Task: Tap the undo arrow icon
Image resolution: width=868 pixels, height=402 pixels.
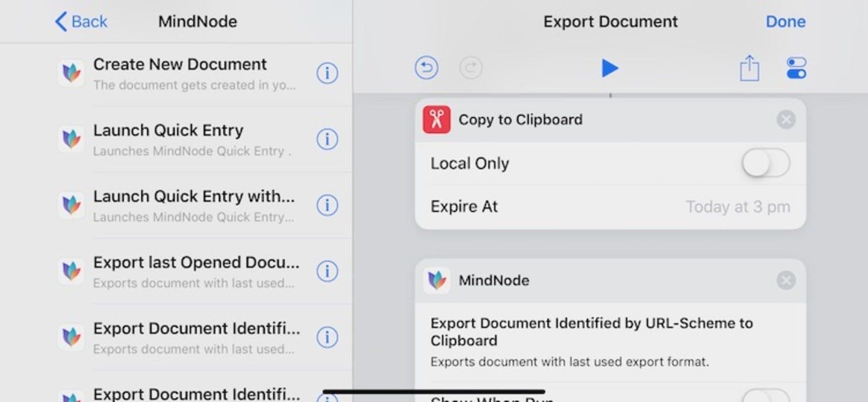Action: point(426,68)
